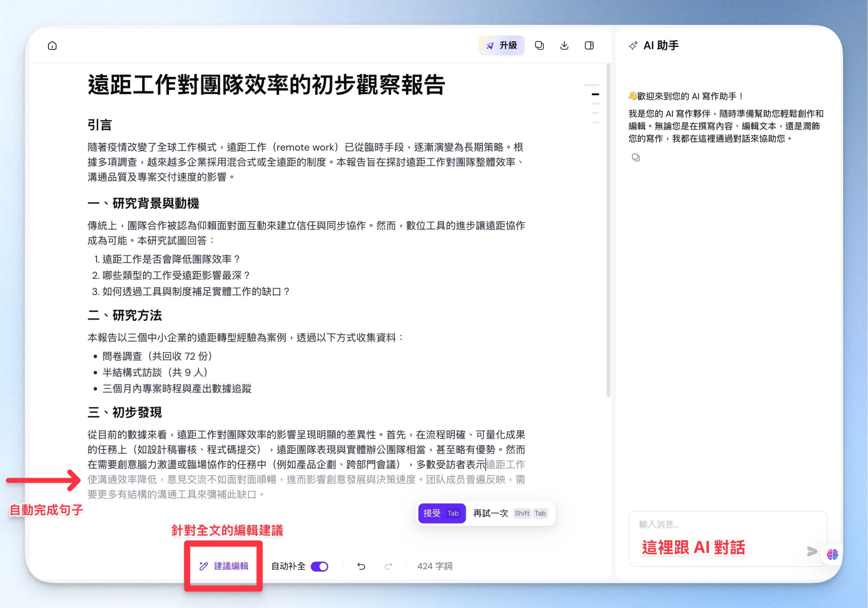
Task: Open 建議編輯 suggested edits
Action: [x=223, y=566]
